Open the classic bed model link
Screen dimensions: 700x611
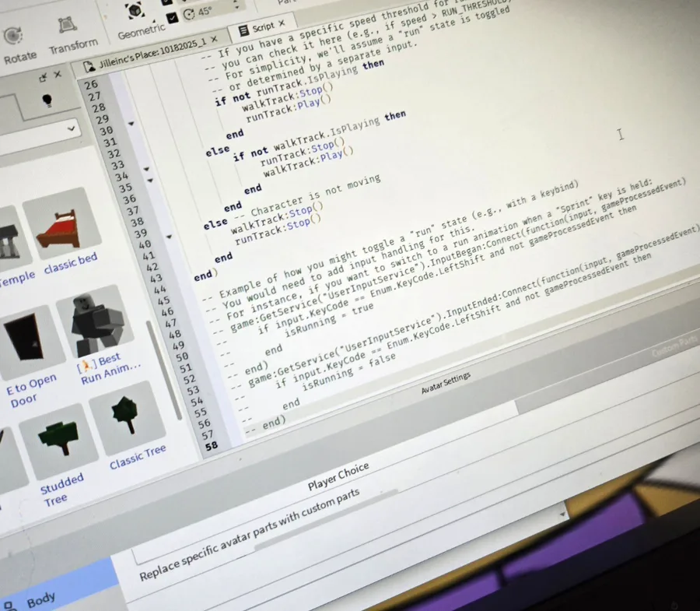pos(71,264)
